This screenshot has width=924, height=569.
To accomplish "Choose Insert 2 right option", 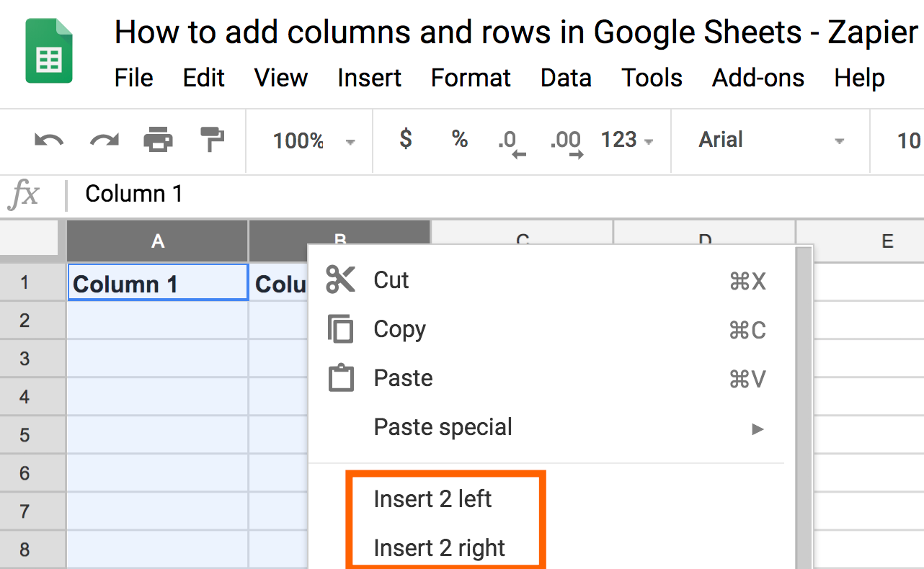I will (x=440, y=548).
